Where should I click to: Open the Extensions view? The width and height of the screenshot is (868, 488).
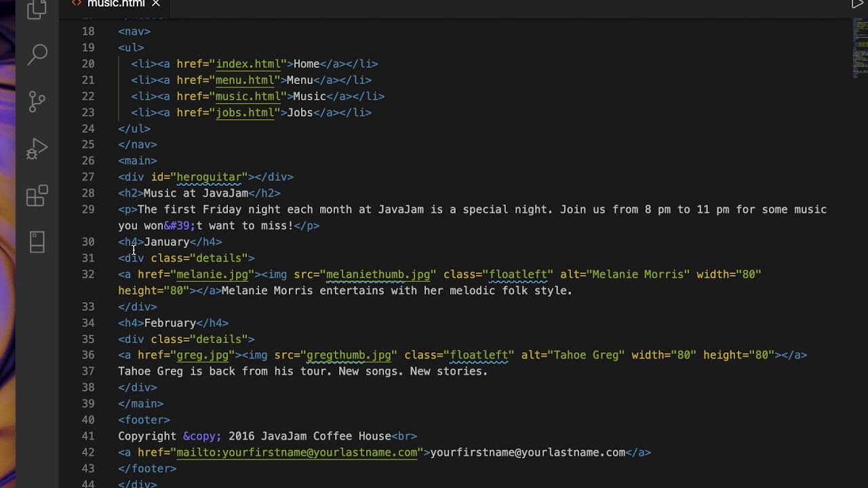pyautogui.click(x=37, y=195)
